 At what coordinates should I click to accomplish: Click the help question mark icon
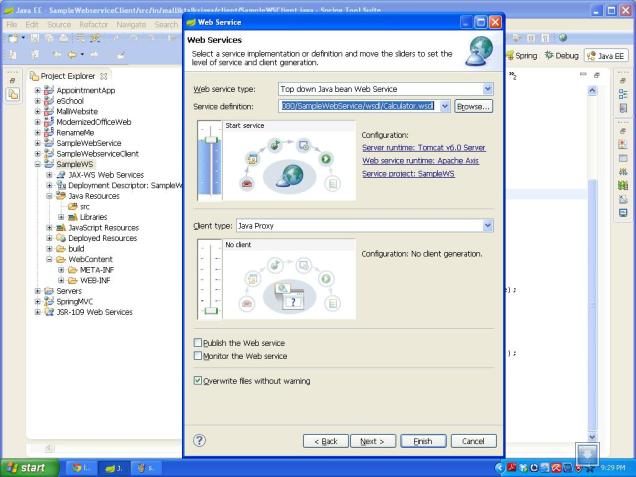[x=200, y=440]
